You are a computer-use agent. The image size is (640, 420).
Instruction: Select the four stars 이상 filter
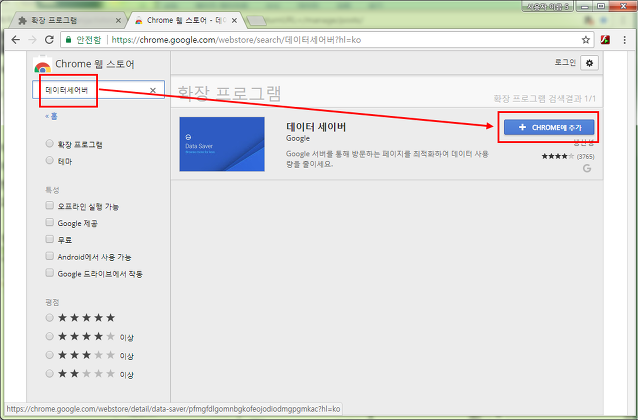49,336
